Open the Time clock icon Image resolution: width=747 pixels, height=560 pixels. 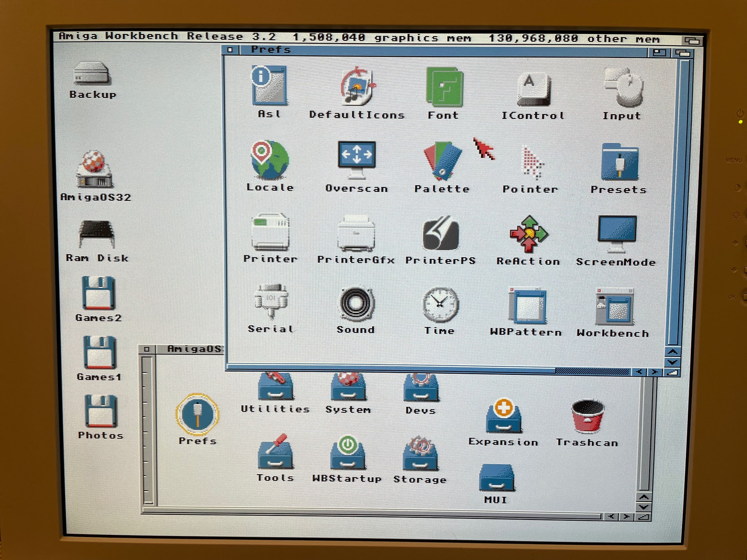coord(441,305)
